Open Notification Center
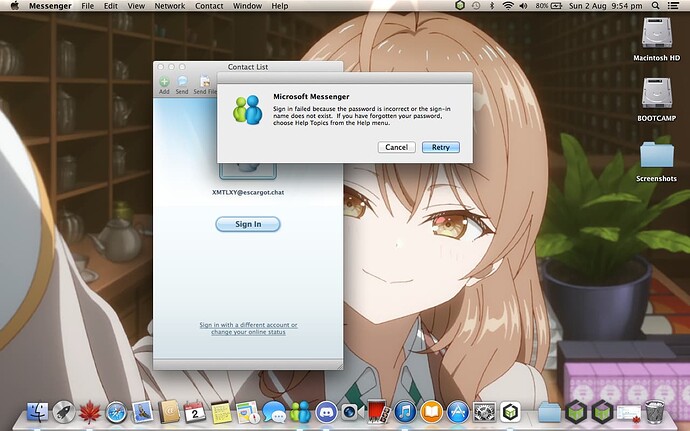690x431 pixels. pyautogui.click(x=673, y=6)
